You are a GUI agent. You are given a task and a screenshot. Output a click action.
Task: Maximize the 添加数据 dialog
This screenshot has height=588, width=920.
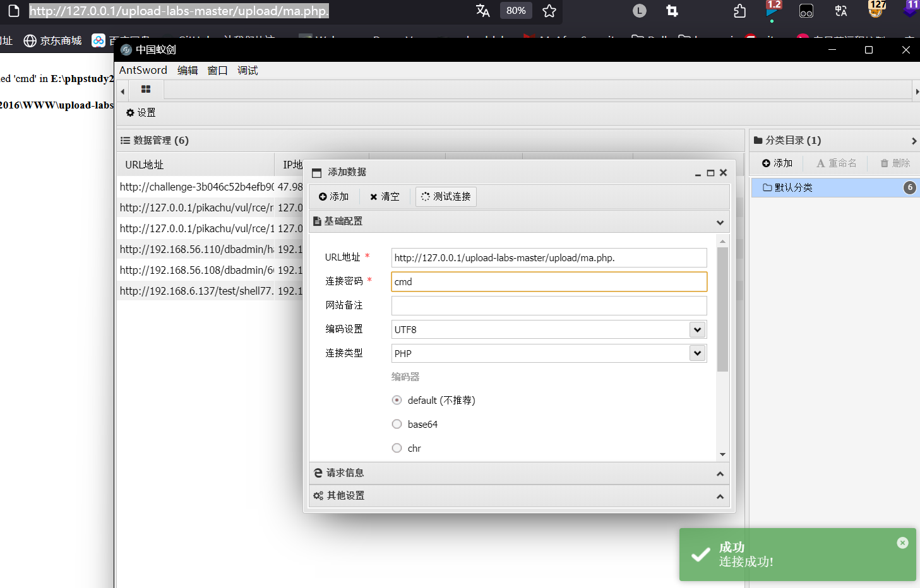710,173
